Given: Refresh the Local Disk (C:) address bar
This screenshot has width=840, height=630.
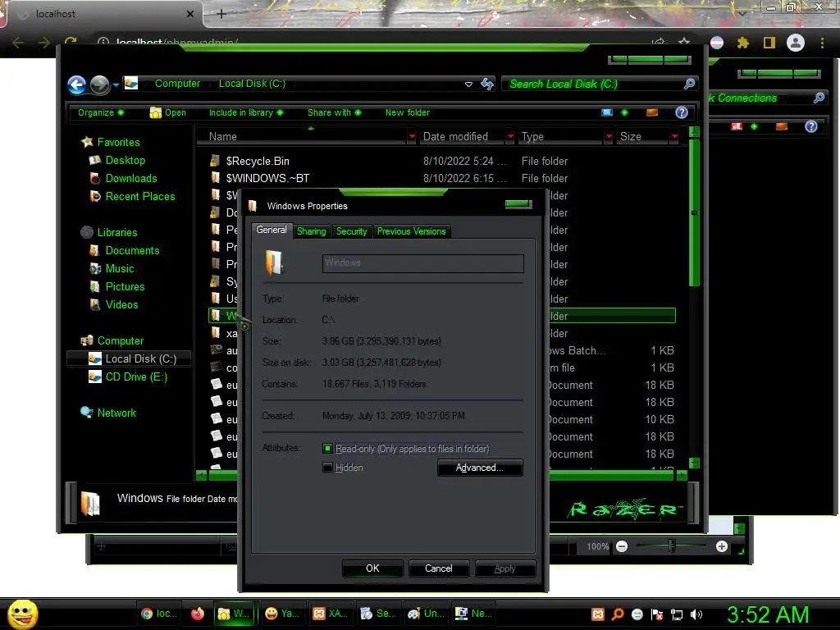Looking at the screenshot, I should click(x=487, y=84).
